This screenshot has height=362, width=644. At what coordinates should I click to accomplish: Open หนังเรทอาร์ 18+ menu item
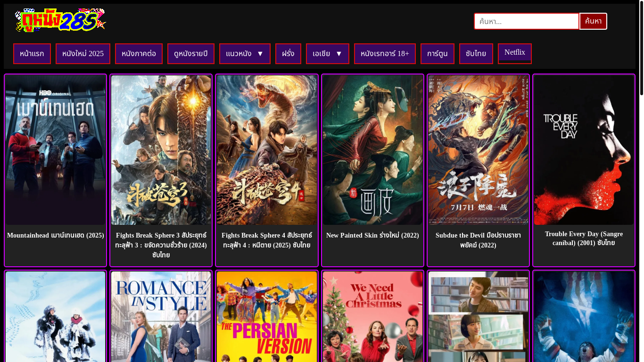pos(385,54)
